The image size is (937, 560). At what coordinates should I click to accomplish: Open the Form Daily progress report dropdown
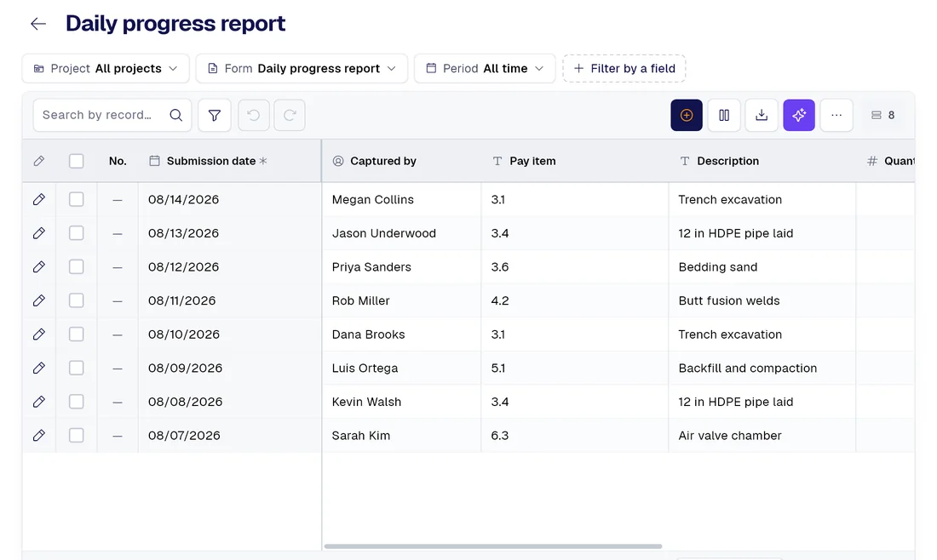point(302,69)
